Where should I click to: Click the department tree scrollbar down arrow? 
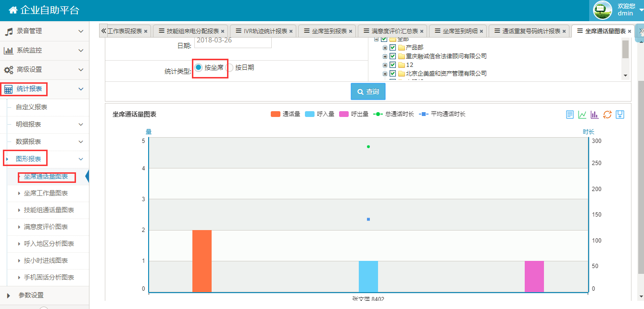[625, 76]
